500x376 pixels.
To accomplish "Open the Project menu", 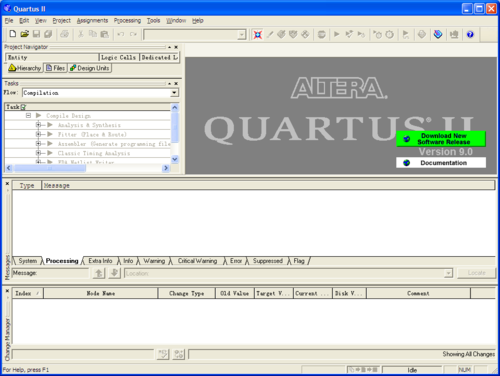I will [x=62, y=21].
